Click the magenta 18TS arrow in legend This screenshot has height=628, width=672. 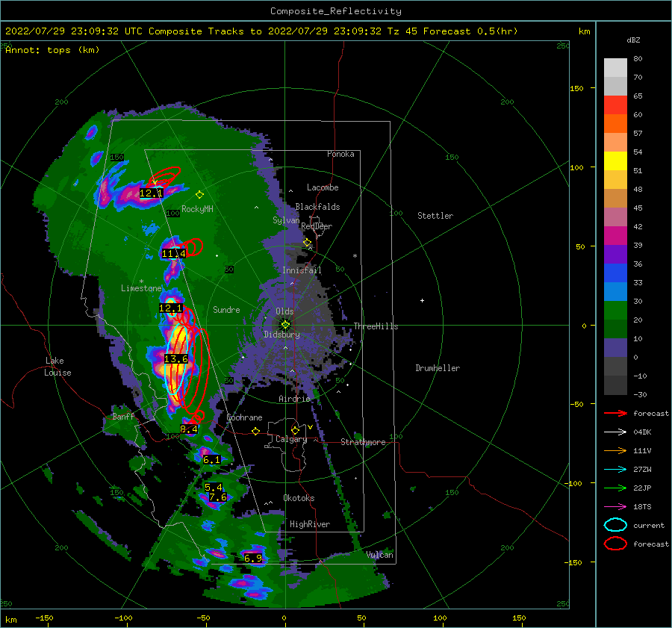(x=615, y=507)
